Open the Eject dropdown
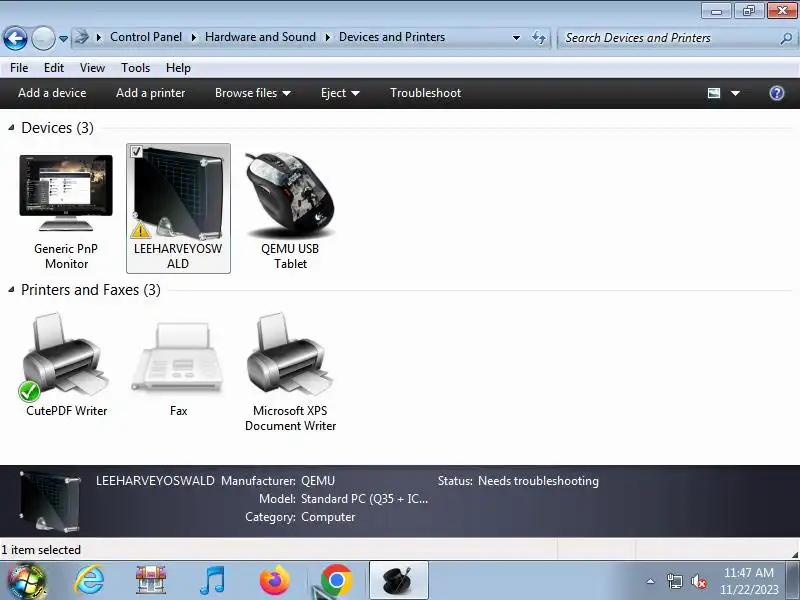The image size is (800, 600). tap(340, 93)
